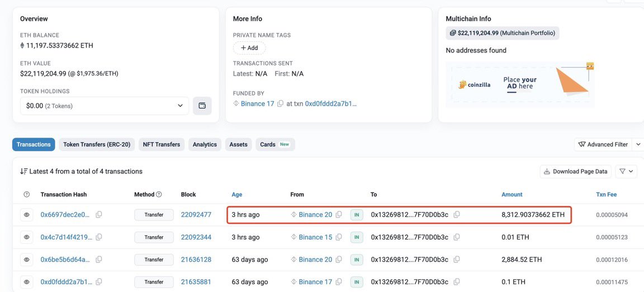Open funding transaction 0xd0fddd2a7b1 link
Image resolution: width=644 pixels, height=292 pixels.
pyautogui.click(x=331, y=103)
